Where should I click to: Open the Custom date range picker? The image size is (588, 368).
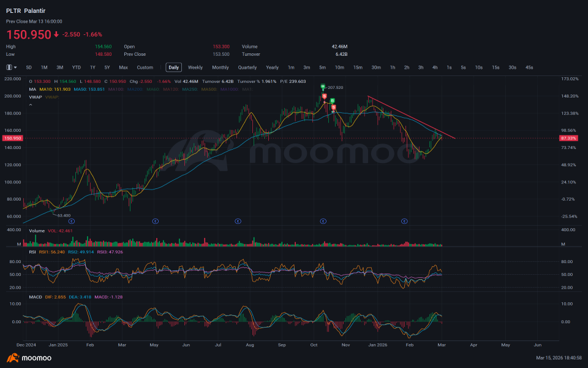(x=145, y=67)
